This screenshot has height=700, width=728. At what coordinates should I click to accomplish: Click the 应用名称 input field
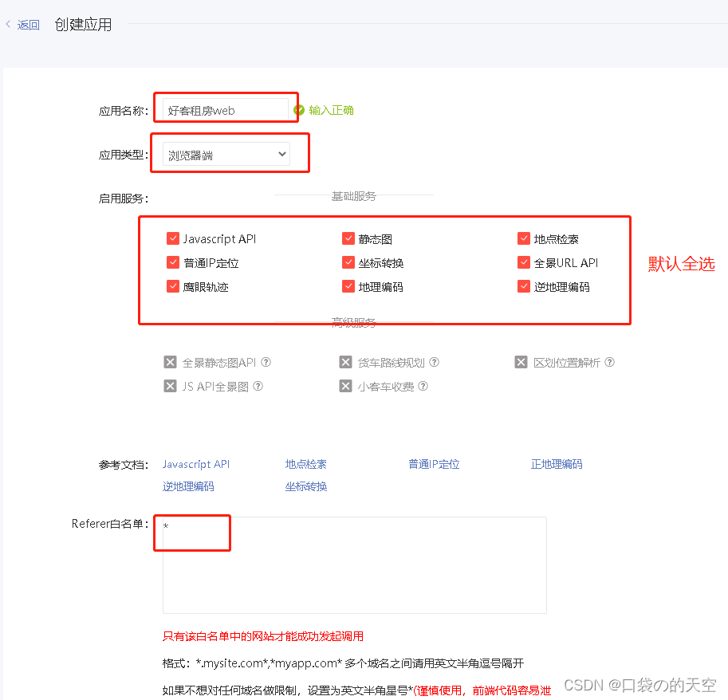pyautogui.click(x=225, y=111)
